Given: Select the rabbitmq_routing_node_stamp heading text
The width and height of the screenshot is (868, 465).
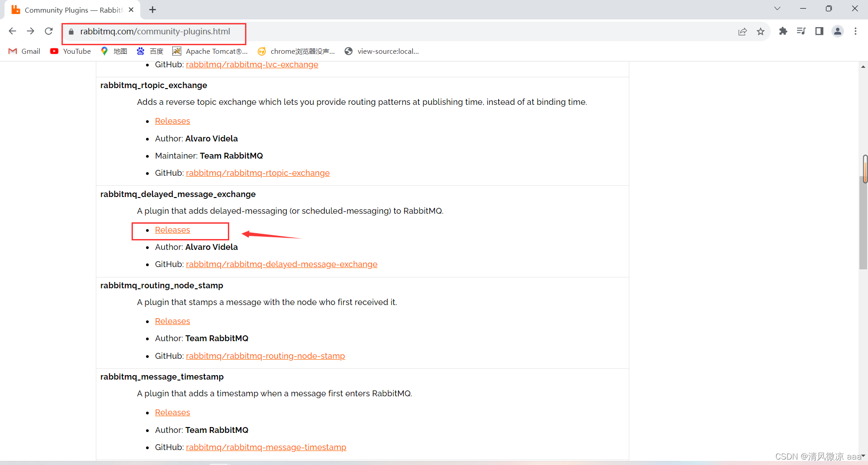Looking at the screenshot, I should (x=162, y=286).
